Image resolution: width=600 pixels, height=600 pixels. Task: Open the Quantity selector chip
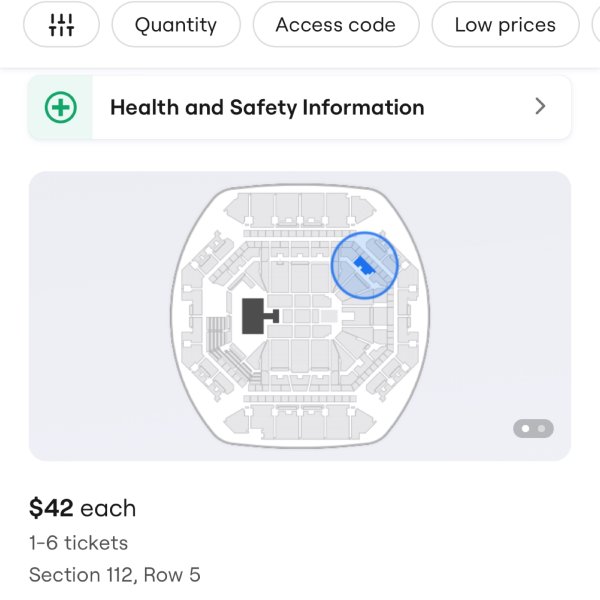click(176, 25)
